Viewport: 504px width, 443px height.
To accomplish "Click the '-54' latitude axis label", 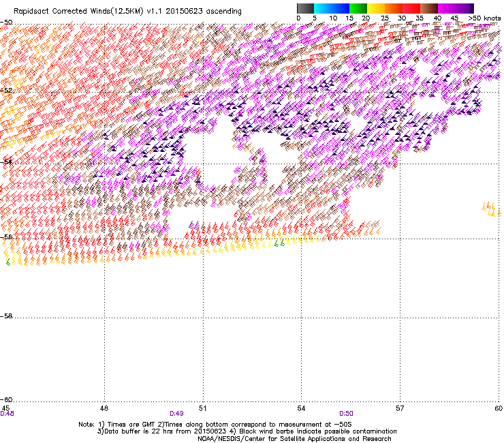I will (x=6, y=162).
